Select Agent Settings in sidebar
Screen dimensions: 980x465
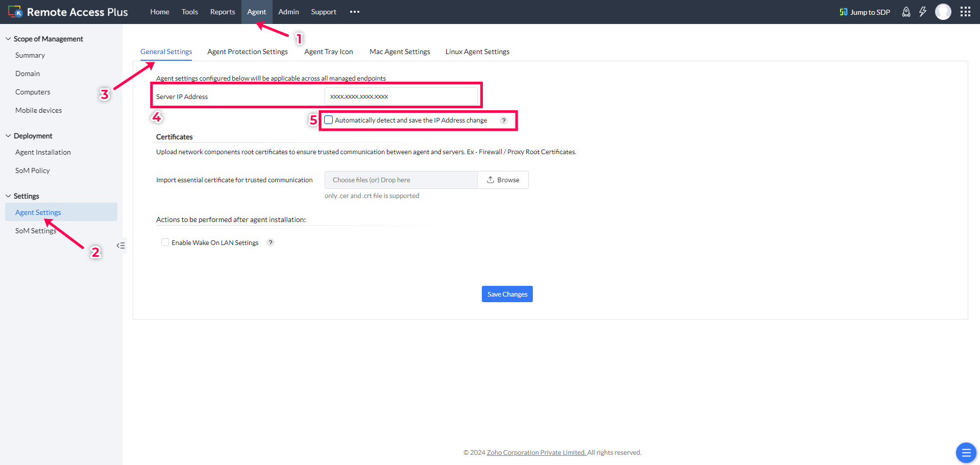point(61,212)
